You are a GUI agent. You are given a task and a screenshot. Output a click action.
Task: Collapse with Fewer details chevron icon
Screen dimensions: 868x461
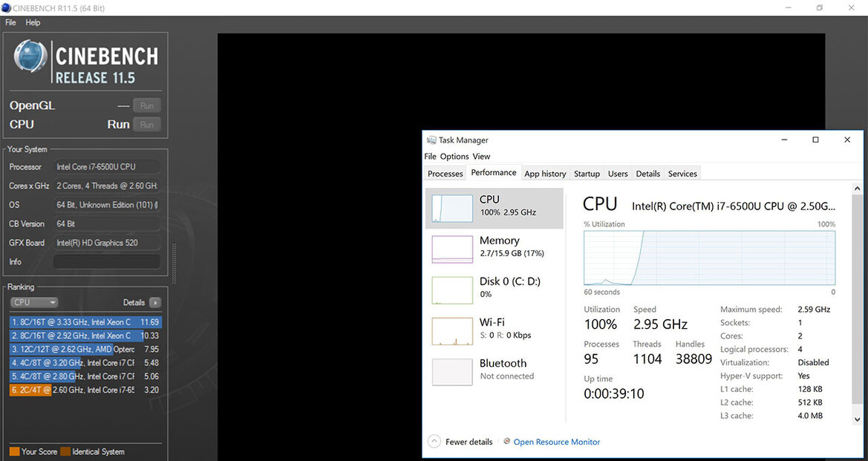click(435, 442)
